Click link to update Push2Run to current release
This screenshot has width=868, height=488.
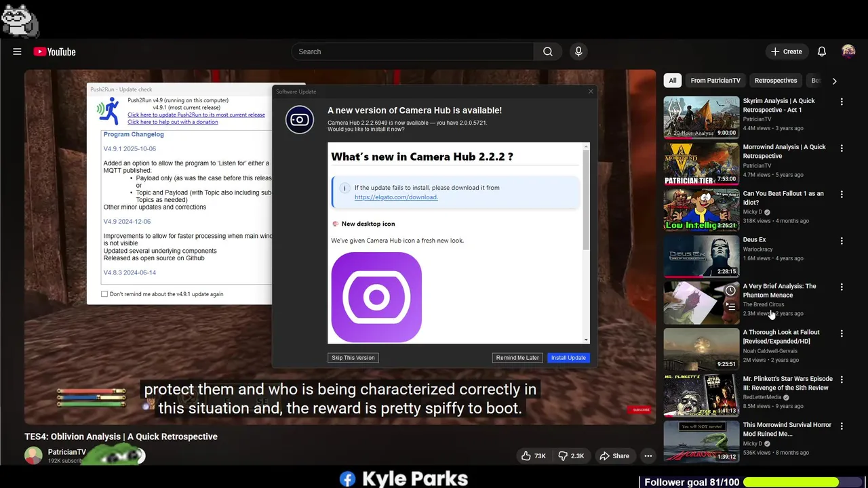click(196, 115)
